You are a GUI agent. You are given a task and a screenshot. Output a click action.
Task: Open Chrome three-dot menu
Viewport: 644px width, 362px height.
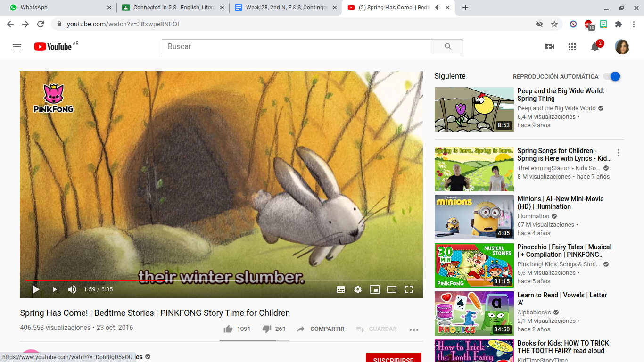[x=634, y=24]
